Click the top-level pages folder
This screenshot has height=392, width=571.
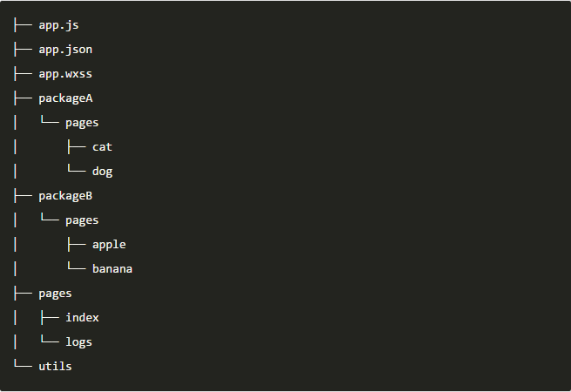(55, 294)
